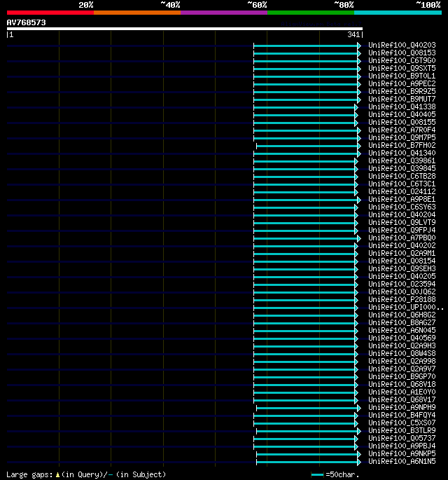
Task: Click UniRef100_O24112 label
Action: (x=402, y=191)
